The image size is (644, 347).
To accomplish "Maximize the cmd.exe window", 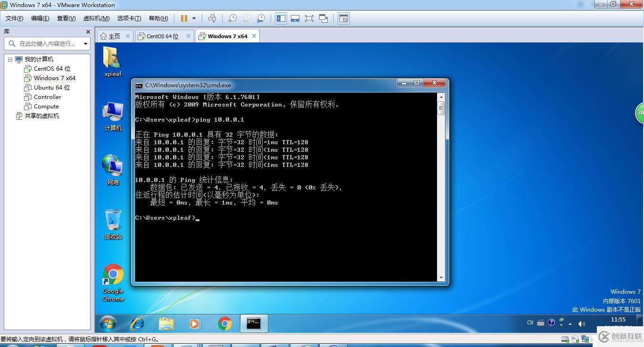I will coord(417,83).
